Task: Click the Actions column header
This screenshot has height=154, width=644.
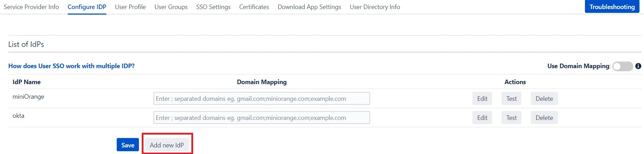Action: [x=515, y=82]
